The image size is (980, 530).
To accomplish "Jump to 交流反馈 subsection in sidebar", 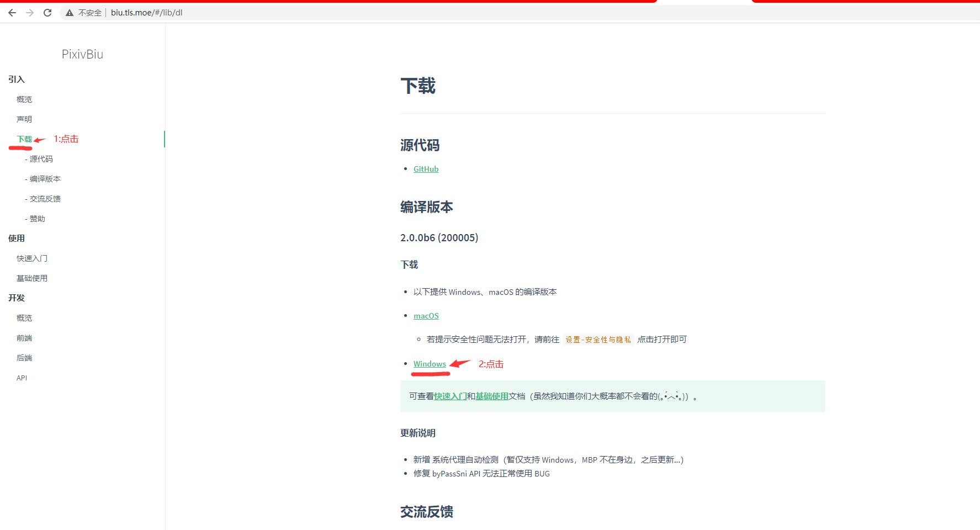I will coord(45,199).
